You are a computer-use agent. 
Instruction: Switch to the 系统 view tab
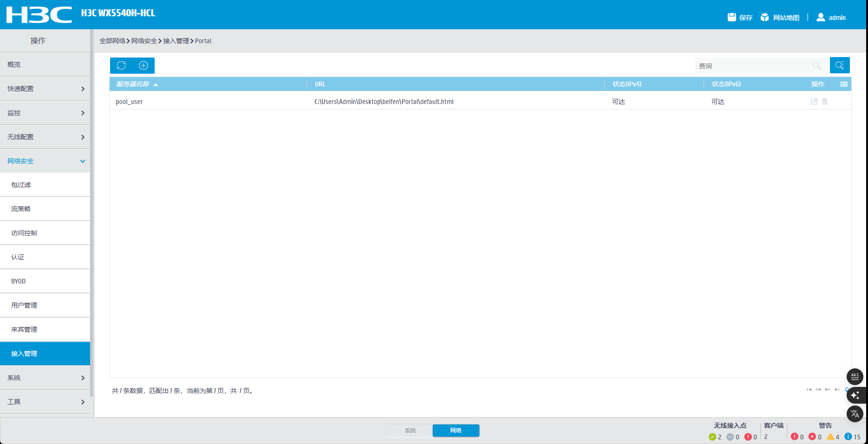click(410, 431)
